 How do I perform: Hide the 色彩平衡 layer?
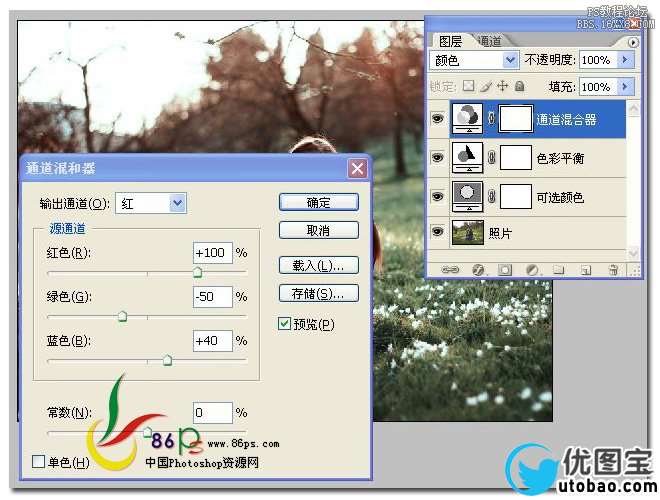[438, 157]
